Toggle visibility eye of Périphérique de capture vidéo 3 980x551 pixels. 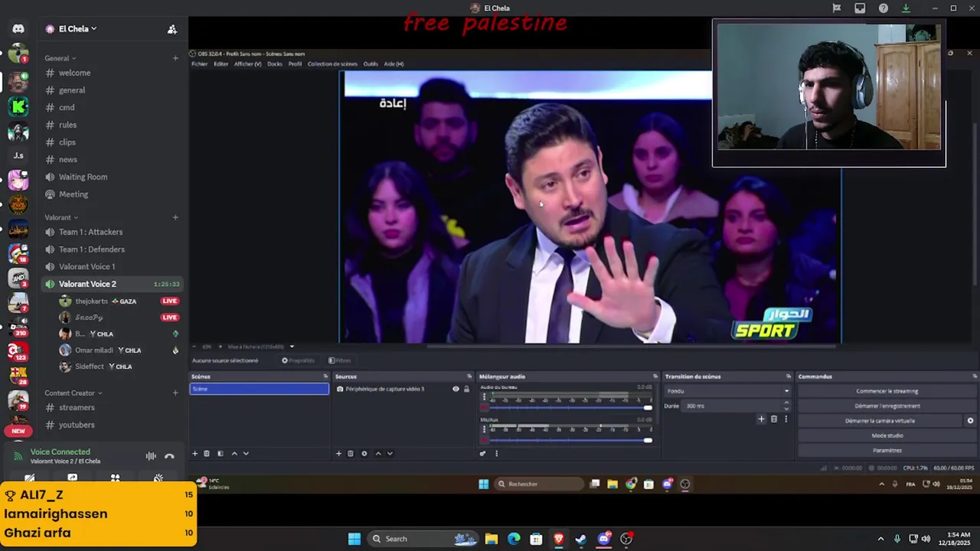point(456,389)
